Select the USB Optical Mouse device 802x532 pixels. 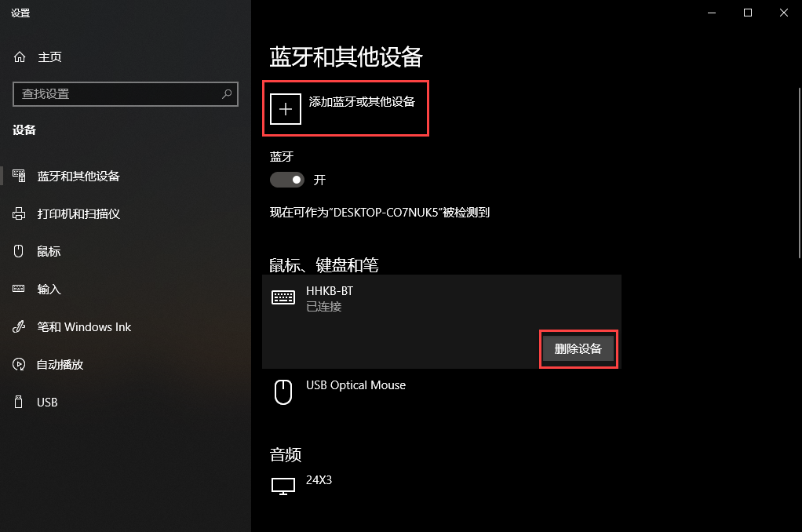(x=441, y=392)
